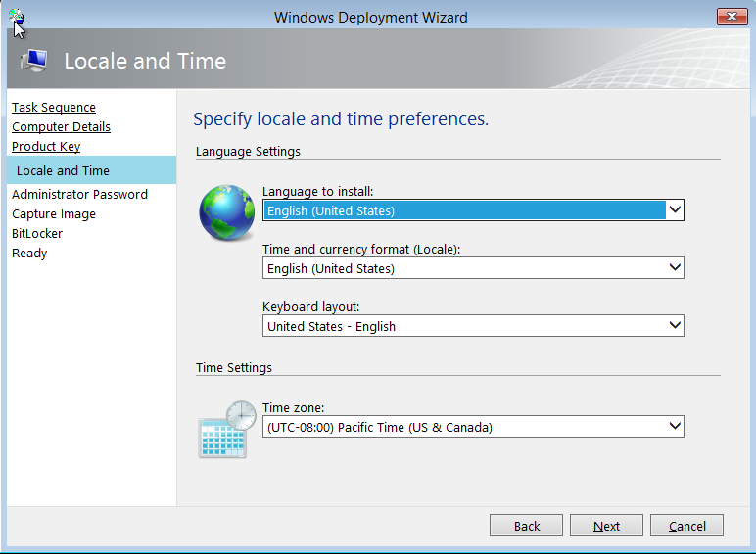The height and width of the screenshot is (554, 756).
Task: Click the calendar clock icon in Time Settings
Action: coord(227,429)
